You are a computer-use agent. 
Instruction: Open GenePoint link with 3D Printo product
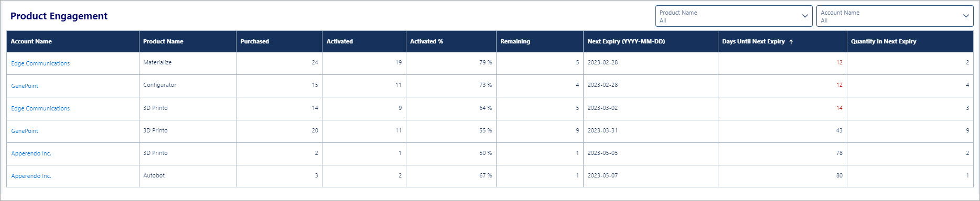click(25, 131)
